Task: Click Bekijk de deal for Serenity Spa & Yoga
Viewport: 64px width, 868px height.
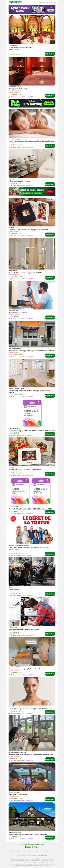Action: (49, 96)
